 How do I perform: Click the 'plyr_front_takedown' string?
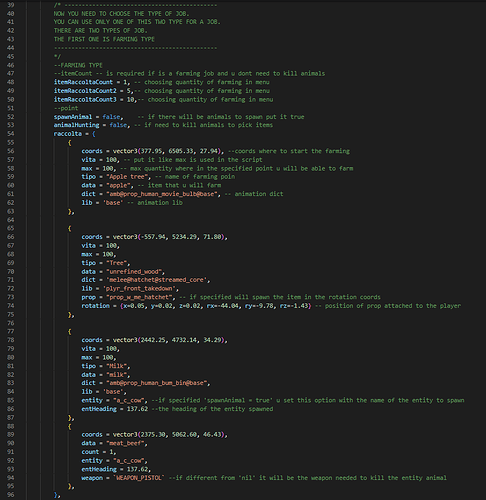tap(139, 289)
